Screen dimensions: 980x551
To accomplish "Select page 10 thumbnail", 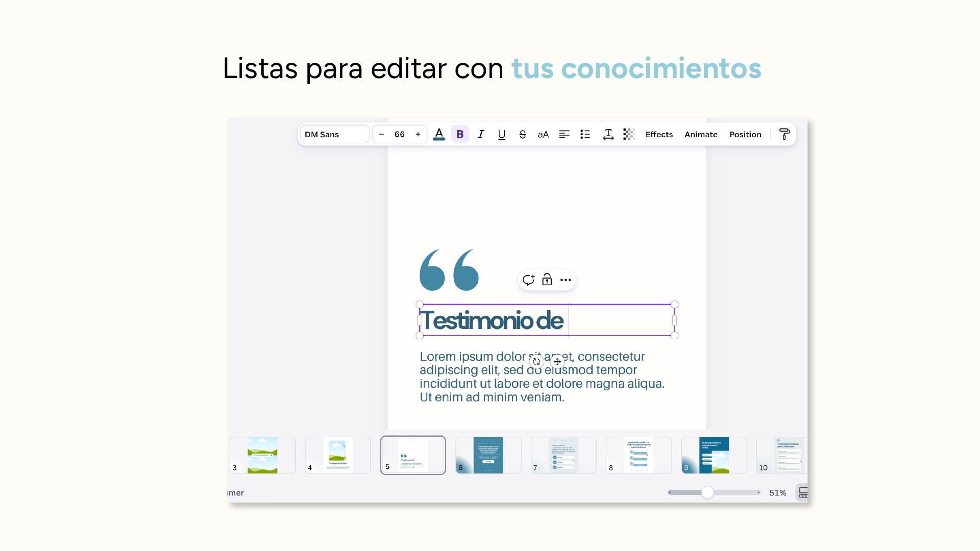I will [782, 455].
